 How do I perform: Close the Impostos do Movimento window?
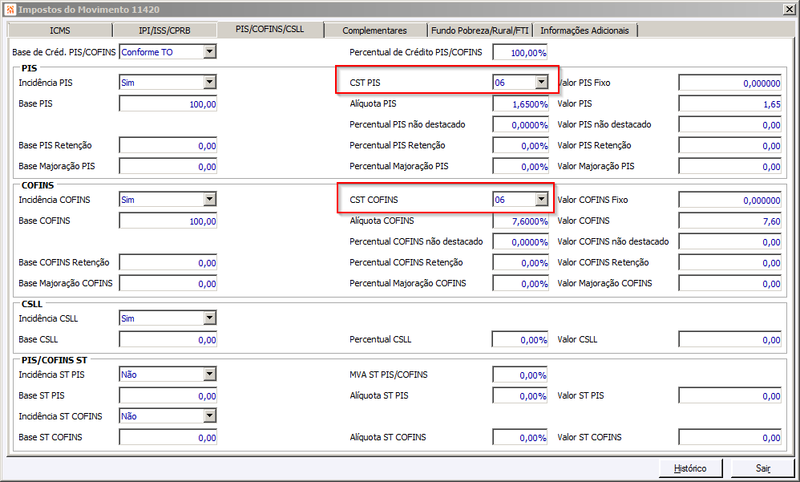tap(789, 9)
